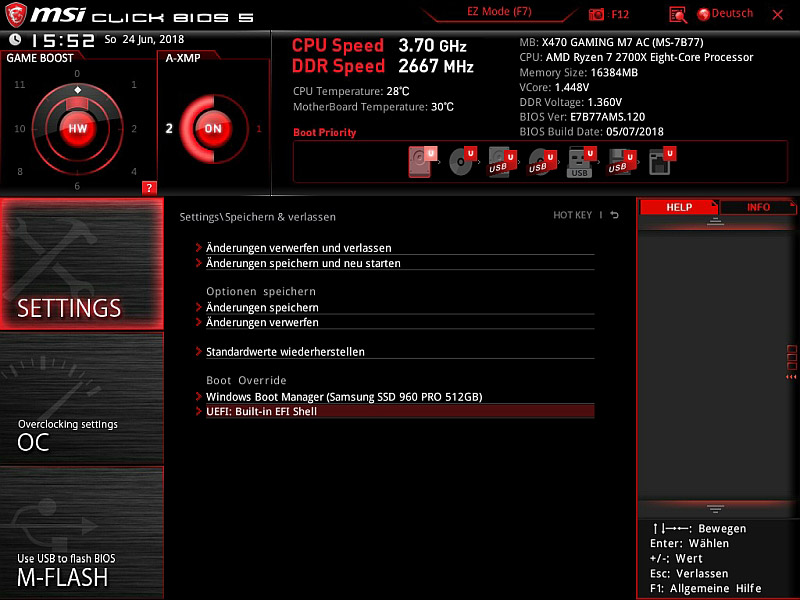The image size is (800, 600).
Task: Click the MSI dragon shield logo
Action: (16, 15)
